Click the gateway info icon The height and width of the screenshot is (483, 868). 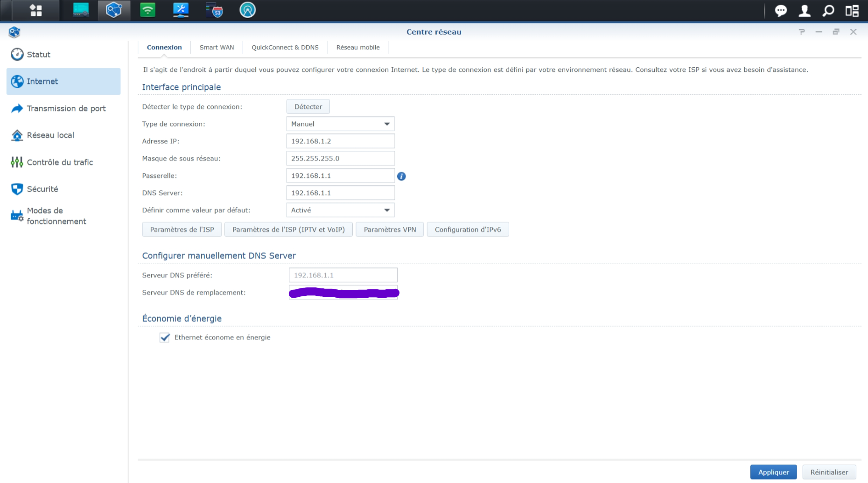coord(401,176)
